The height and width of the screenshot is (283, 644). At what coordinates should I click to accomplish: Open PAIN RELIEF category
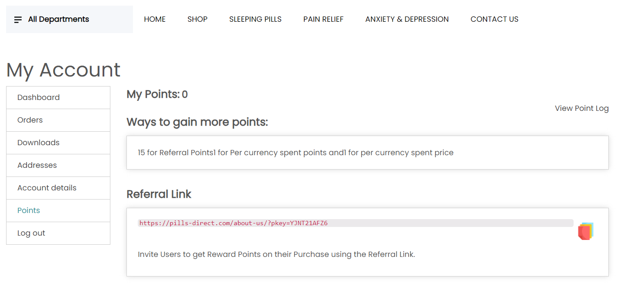pos(323,19)
